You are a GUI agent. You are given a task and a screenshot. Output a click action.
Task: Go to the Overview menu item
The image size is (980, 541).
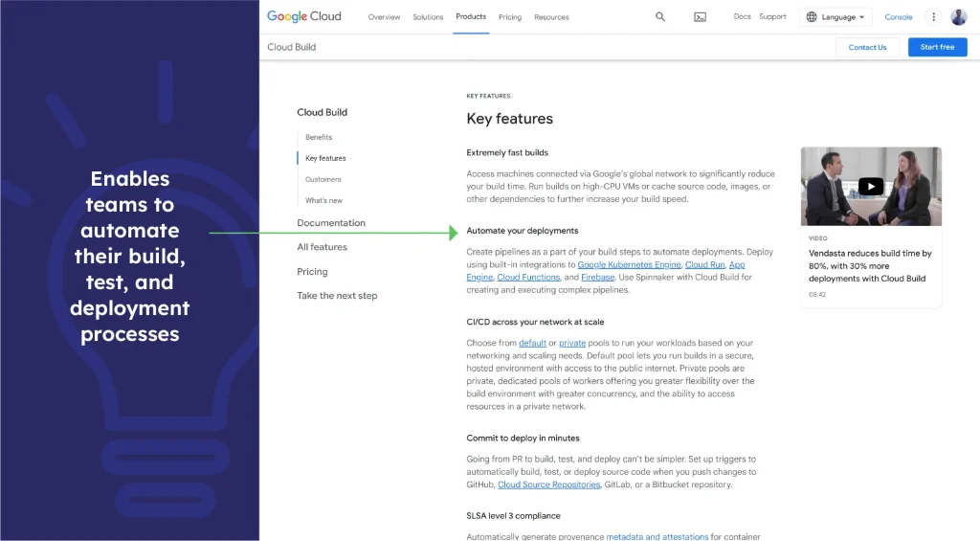click(384, 17)
